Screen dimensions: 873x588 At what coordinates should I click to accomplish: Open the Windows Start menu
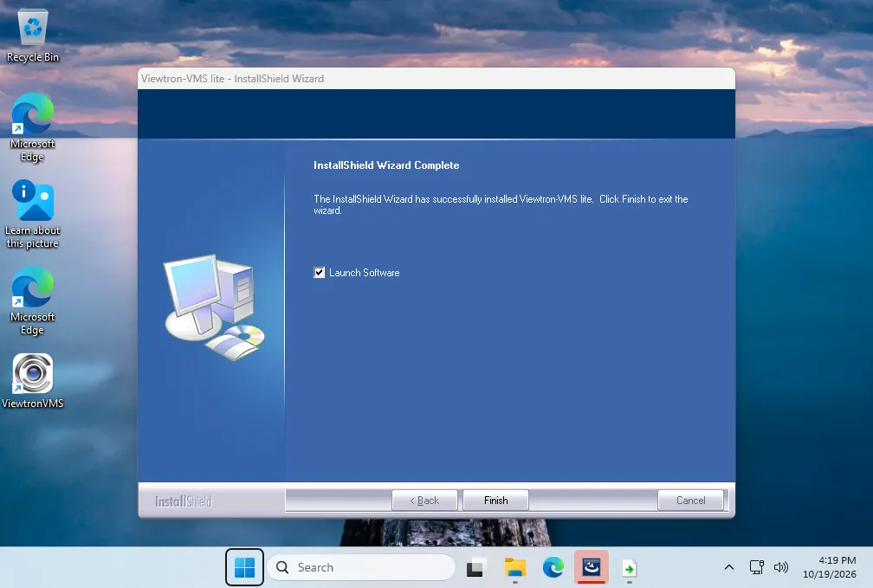point(244,567)
